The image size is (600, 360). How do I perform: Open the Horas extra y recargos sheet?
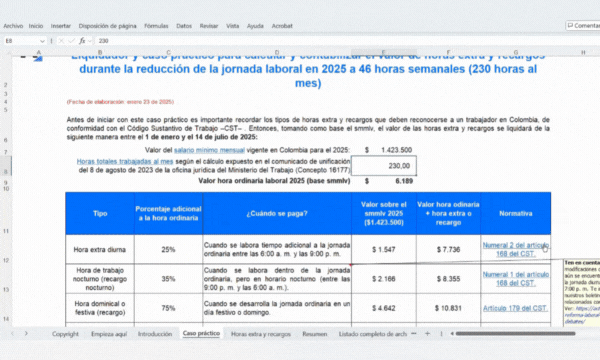[261, 334]
